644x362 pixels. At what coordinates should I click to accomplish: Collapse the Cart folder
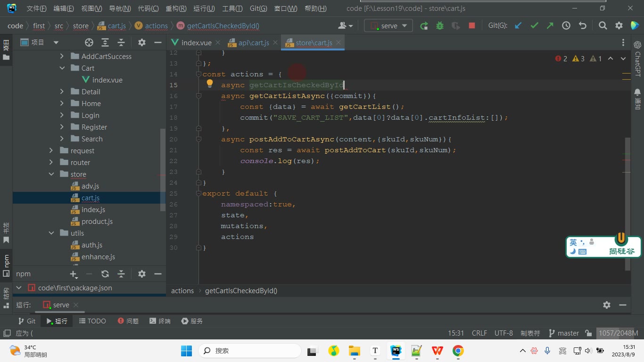coord(62,68)
